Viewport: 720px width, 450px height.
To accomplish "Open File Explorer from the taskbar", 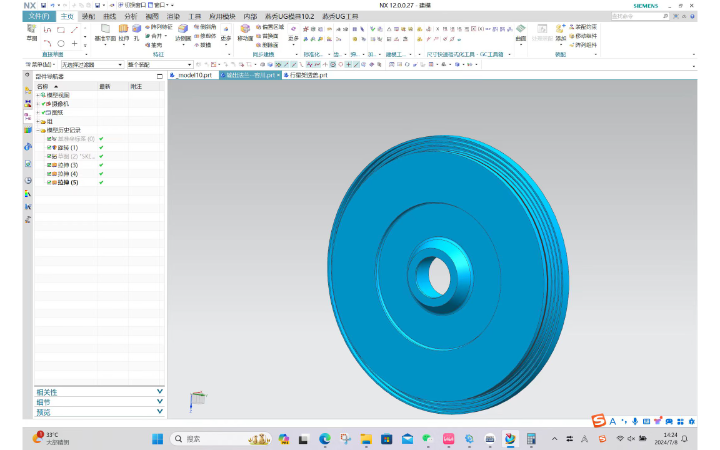I will click(366, 439).
